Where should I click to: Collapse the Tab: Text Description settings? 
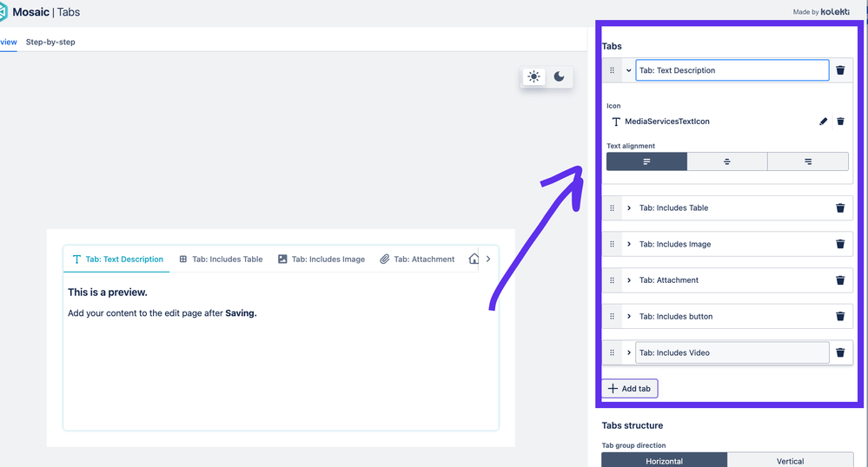click(x=628, y=70)
